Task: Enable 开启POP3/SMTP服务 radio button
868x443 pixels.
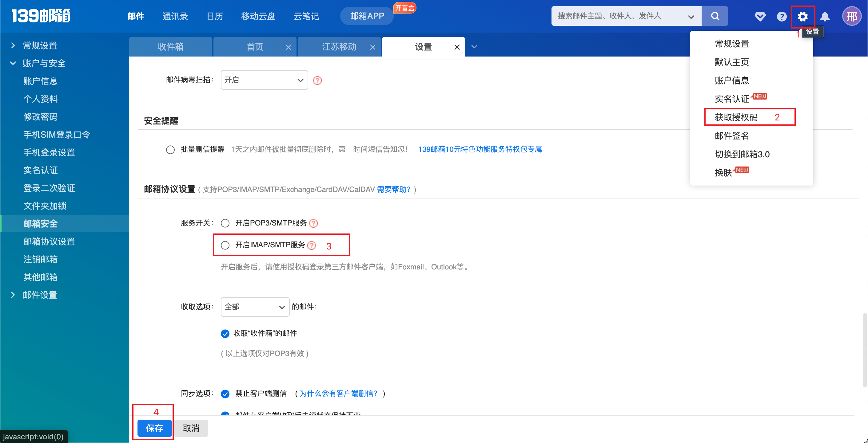Action: coord(225,223)
